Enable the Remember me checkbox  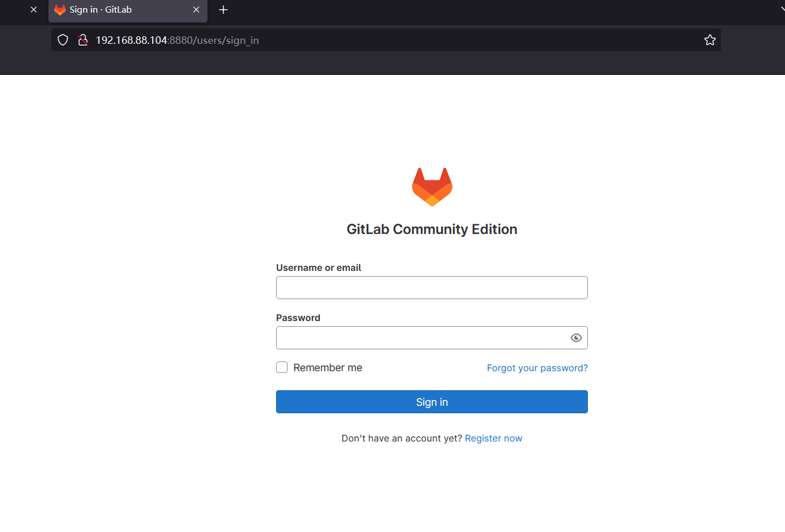282,367
